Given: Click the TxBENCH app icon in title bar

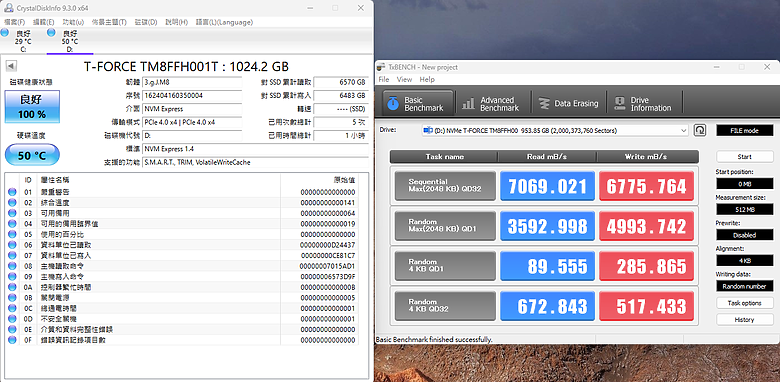Looking at the screenshot, I should (382, 67).
